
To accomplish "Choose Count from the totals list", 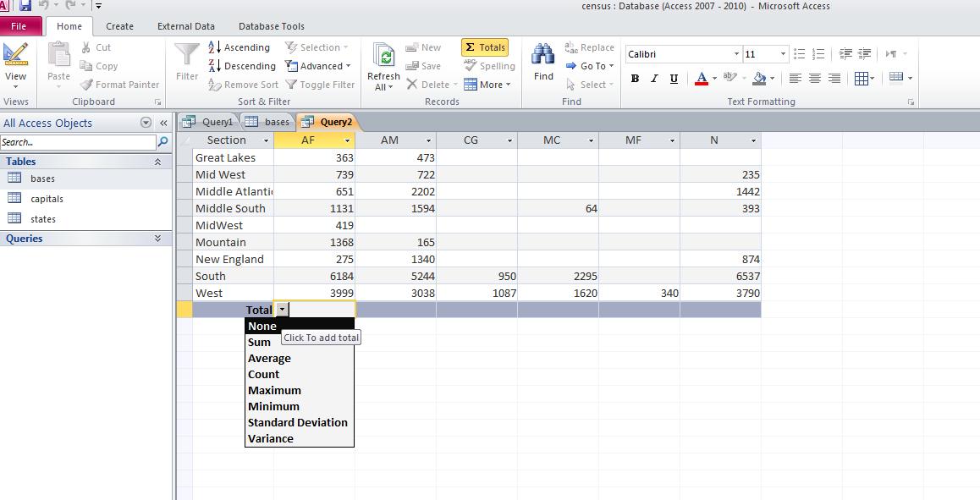I will click(300, 375).
